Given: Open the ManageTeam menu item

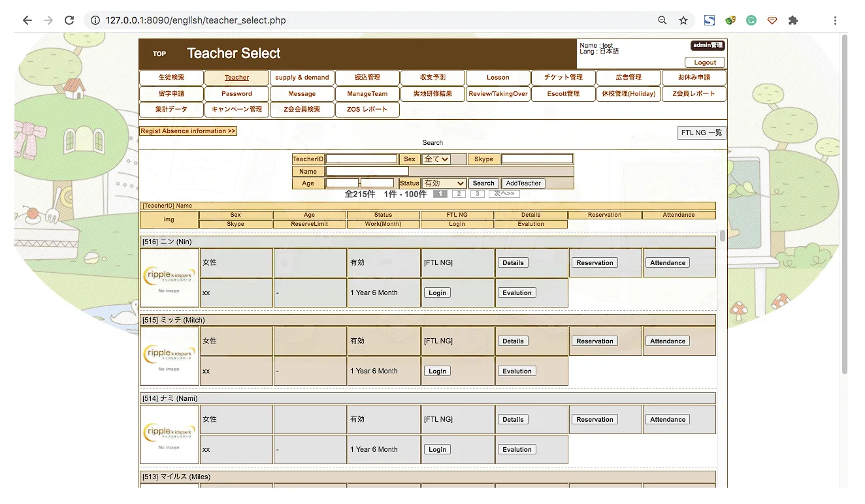Looking at the screenshot, I should pos(367,94).
